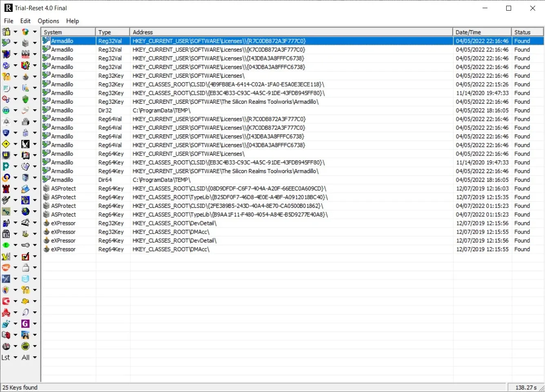Select the red BOX icon
The image size is (545, 392).
pyautogui.click(x=6, y=312)
